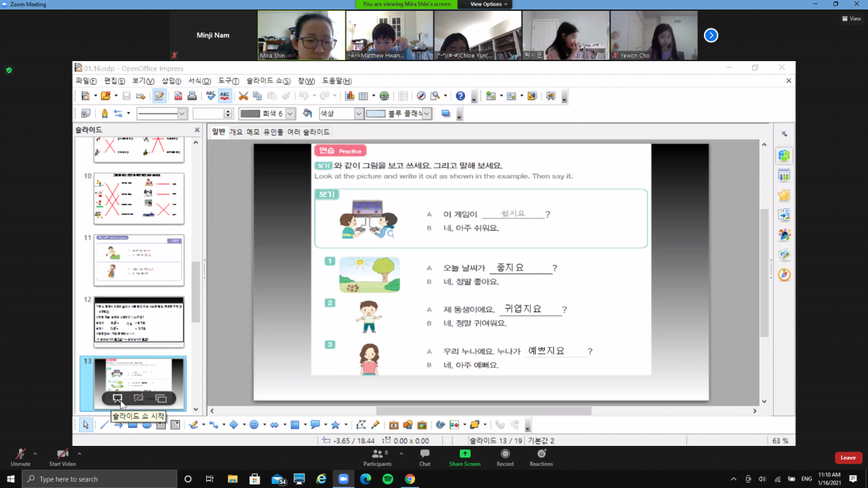Open the Fontwork Gallery icon
The width and height of the screenshot is (868, 488).
pyautogui.click(x=394, y=425)
